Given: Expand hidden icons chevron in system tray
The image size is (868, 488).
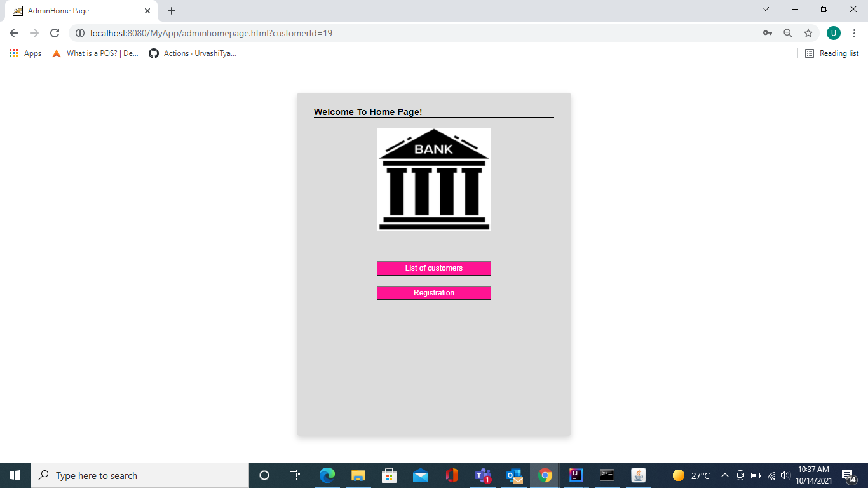Looking at the screenshot, I should (x=724, y=475).
